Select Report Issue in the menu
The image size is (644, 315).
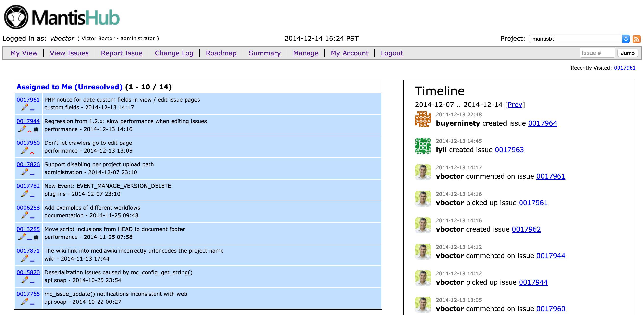click(122, 53)
